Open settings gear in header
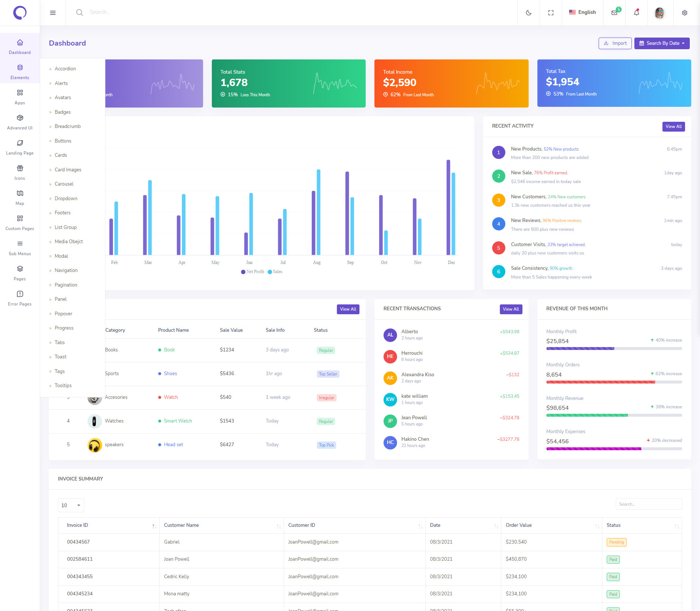700x611 pixels. 685,13
